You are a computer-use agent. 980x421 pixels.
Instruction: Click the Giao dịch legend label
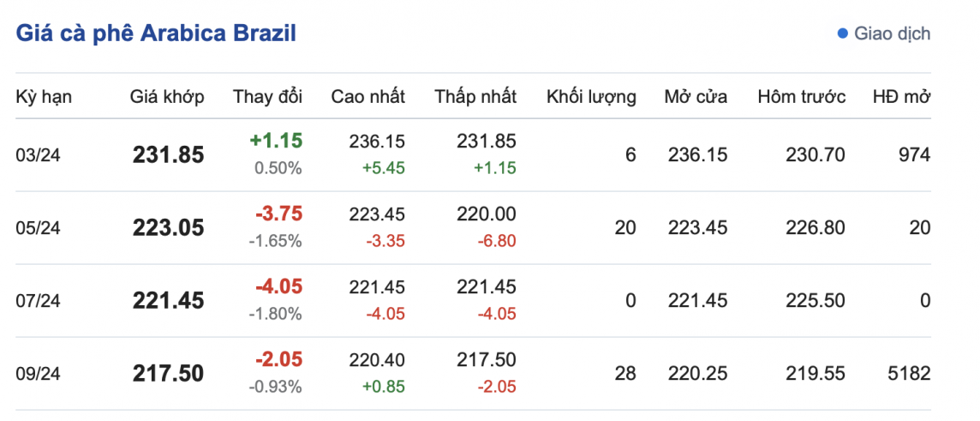[892, 34]
